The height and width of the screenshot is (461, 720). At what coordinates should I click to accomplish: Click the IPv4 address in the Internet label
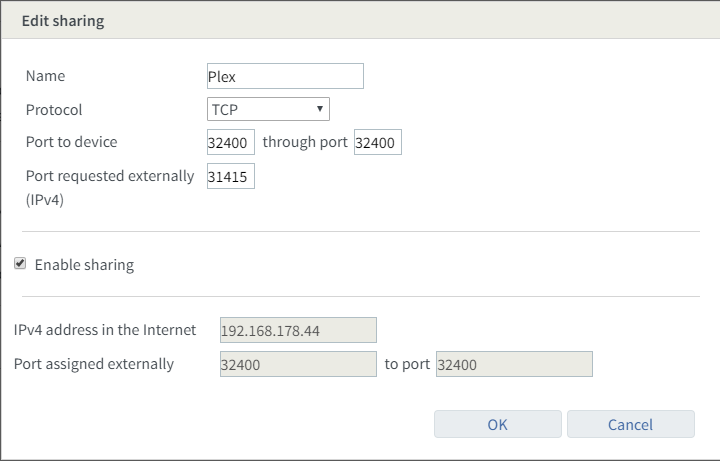coord(104,330)
